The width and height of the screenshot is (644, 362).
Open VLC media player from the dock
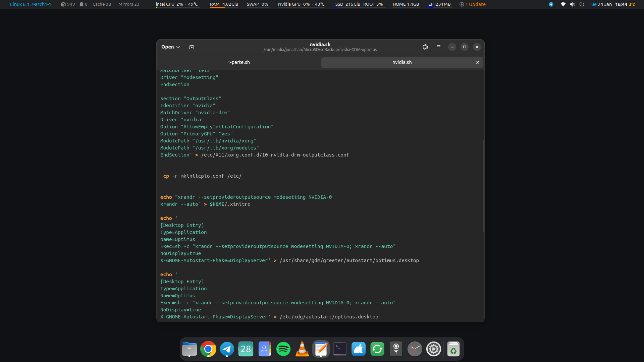pyautogui.click(x=302, y=349)
